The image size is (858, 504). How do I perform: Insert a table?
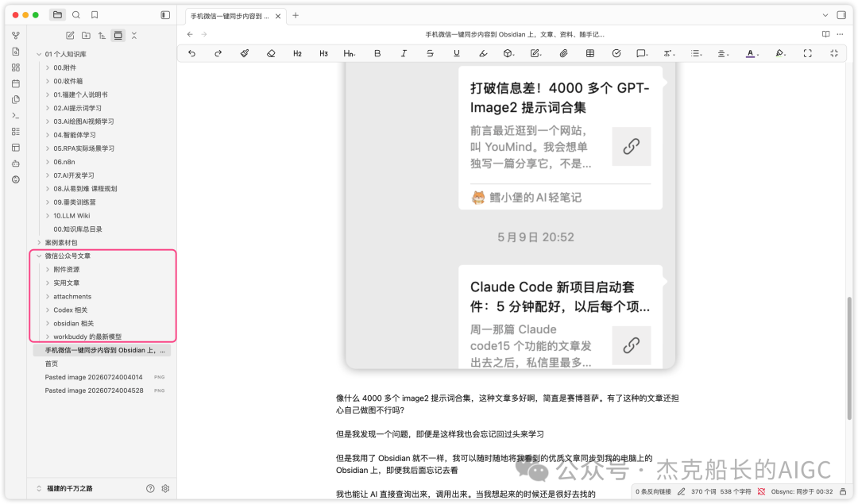(x=589, y=53)
